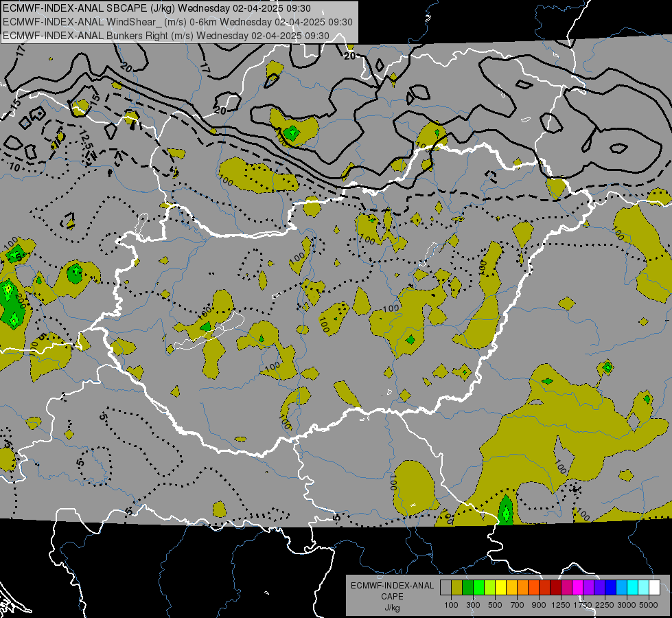The height and width of the screenshot is (618, 672).
Task: Select the yellow-green legend swatch
Action: point(490,587)
